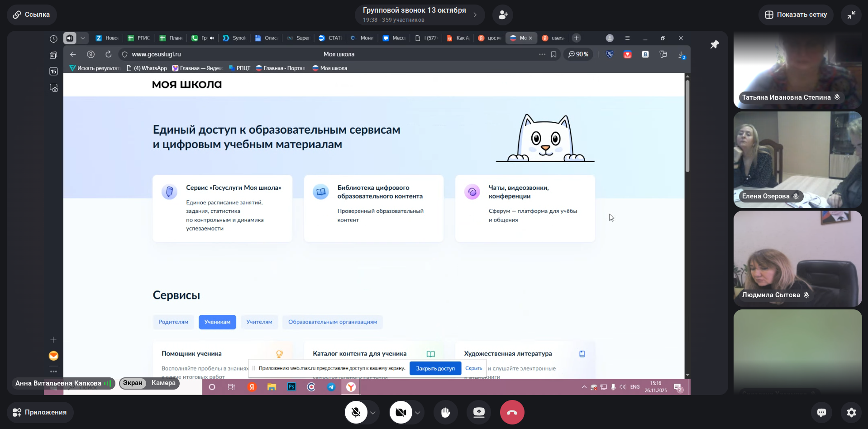This screenshot has width=868, height=429.
Task: Select the Учителям tab
Action: [259, 322]
